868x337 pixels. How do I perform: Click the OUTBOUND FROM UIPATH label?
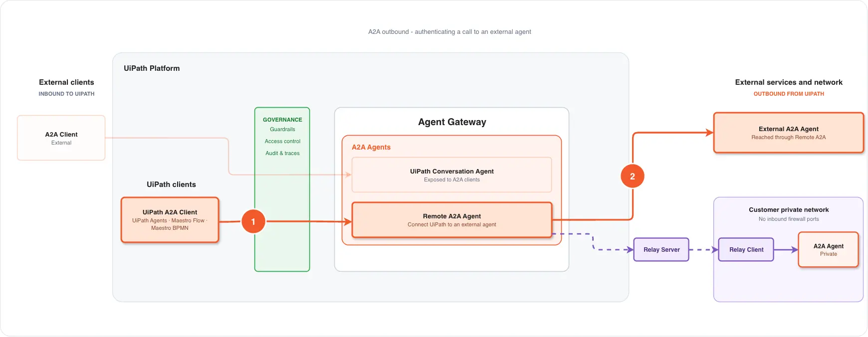point(789,94)
